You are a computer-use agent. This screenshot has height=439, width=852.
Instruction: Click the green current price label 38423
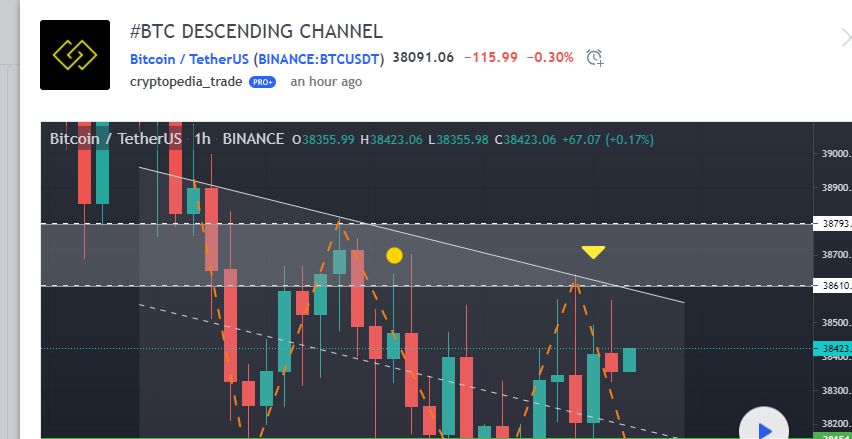(x=834, y=349)
